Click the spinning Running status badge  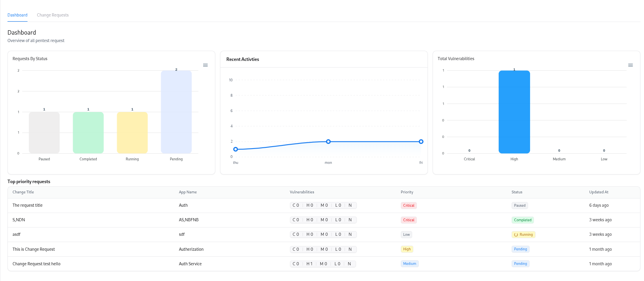(523, 235)
